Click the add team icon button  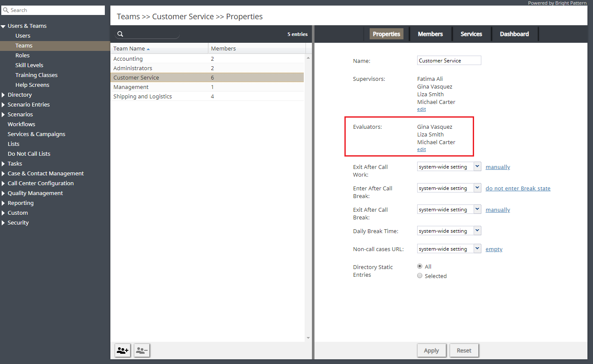tap(123, 350)
